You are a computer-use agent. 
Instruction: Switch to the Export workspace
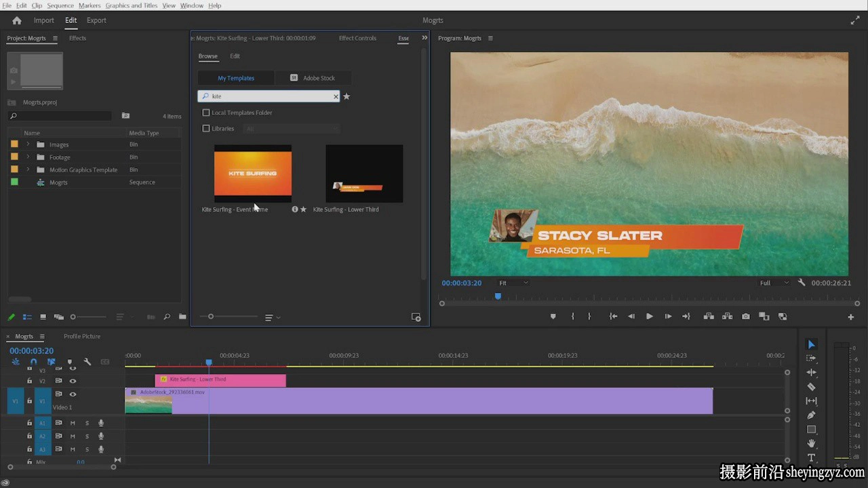point(96,20)
